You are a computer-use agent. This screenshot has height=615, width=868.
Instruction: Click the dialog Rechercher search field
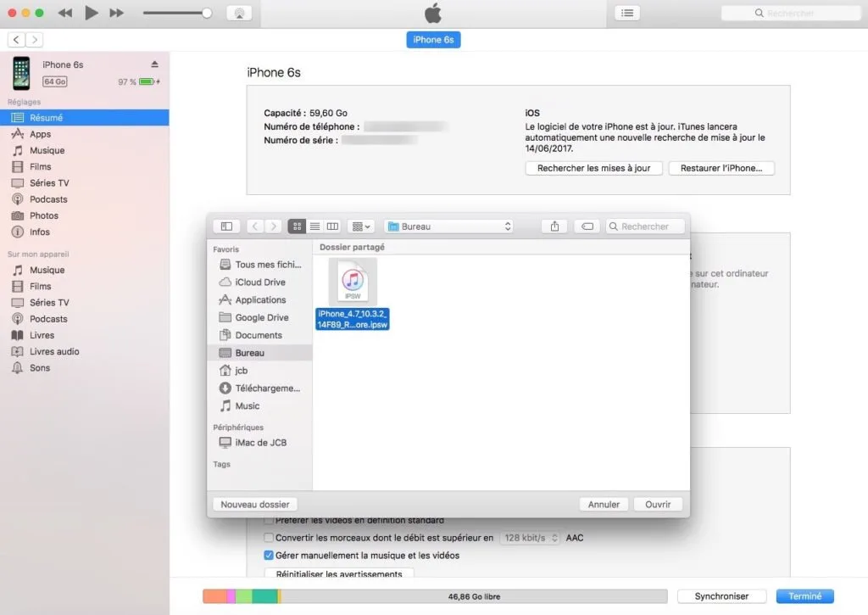[x=645, y=226]
